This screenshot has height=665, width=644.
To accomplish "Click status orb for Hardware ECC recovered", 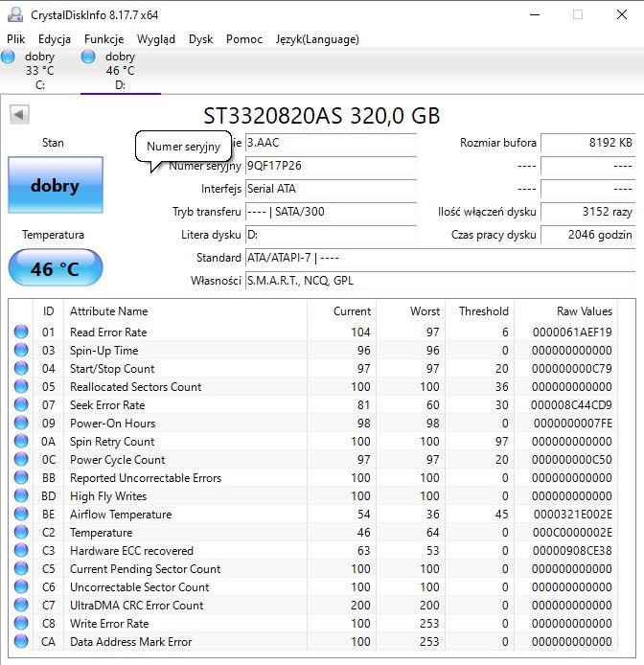I will 21,550.
